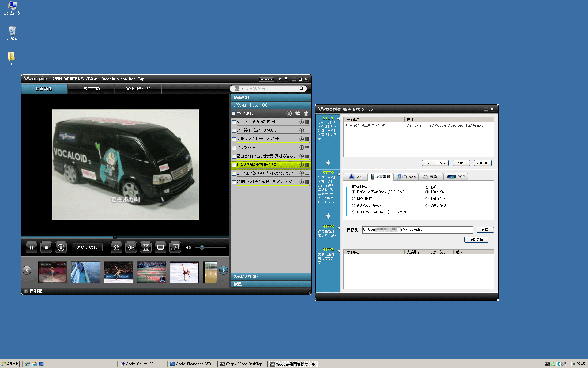Image resolution: width=588 pixels, height=368 pixels.
Task: Check the これは・・・・w checkbox
Action: pos(234,148)
